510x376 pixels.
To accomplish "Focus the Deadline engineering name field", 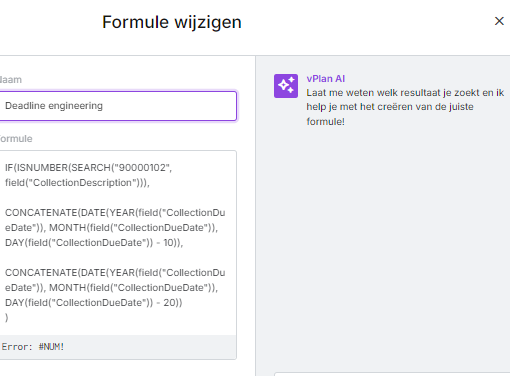I will coord(118,106).
